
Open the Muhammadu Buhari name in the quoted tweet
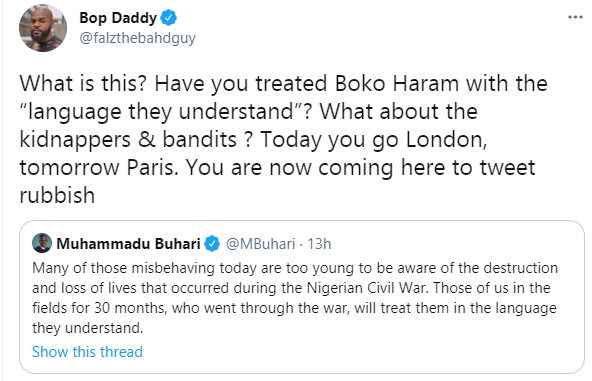point(128,244)
